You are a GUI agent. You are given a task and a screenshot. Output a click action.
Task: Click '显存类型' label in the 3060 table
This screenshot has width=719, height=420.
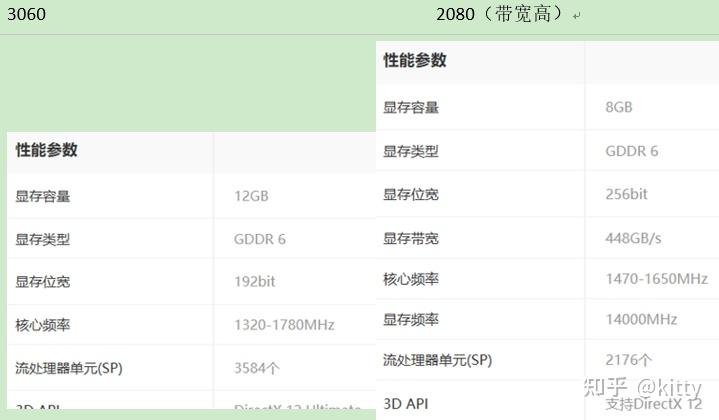point(43,239)
